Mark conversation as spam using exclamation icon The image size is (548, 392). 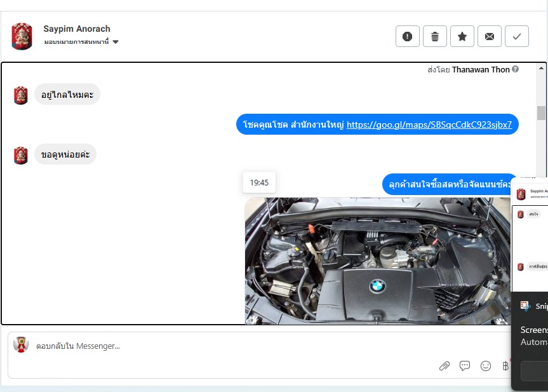[x=407, y=36]
